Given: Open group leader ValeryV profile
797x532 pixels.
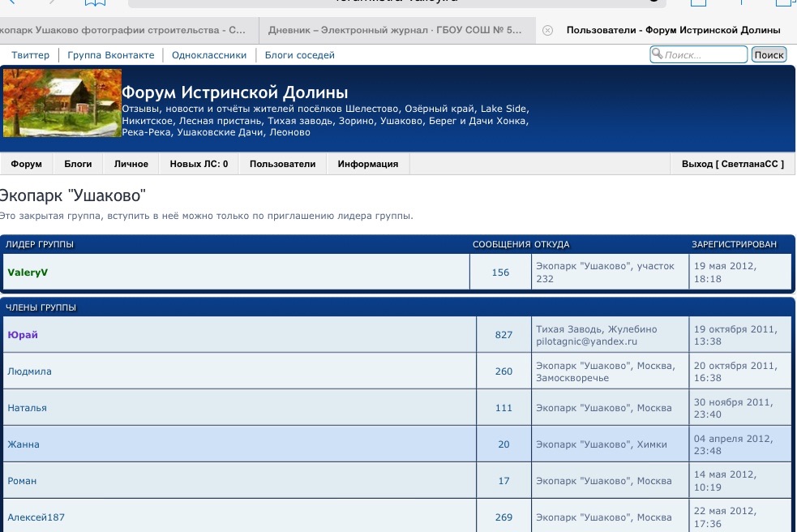Looking at the screenshot, I should (x=28, y=272).
